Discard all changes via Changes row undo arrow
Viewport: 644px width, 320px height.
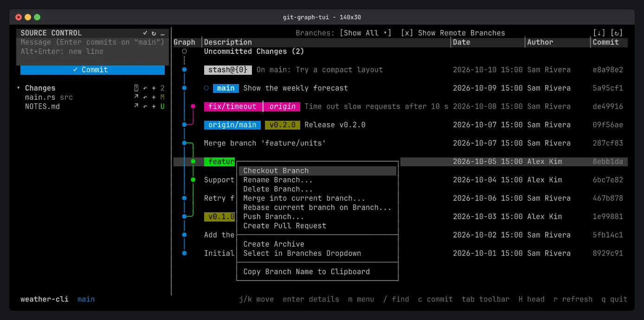[x=145, y=88]
